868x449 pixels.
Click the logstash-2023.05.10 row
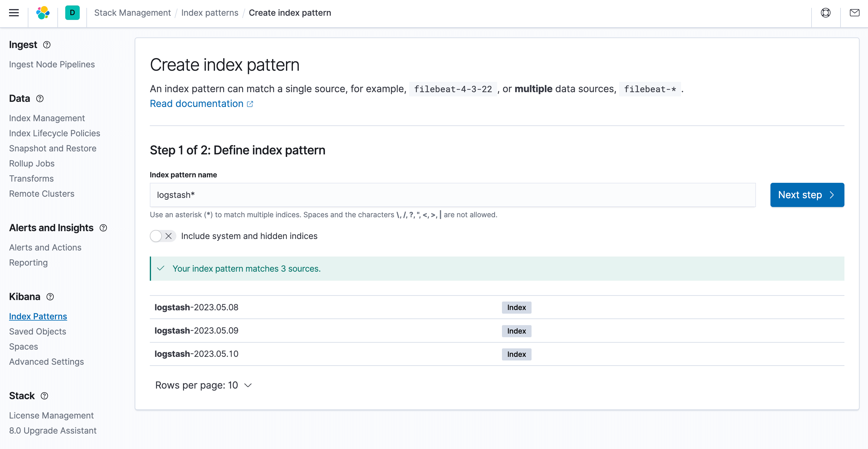coord(497,354)
